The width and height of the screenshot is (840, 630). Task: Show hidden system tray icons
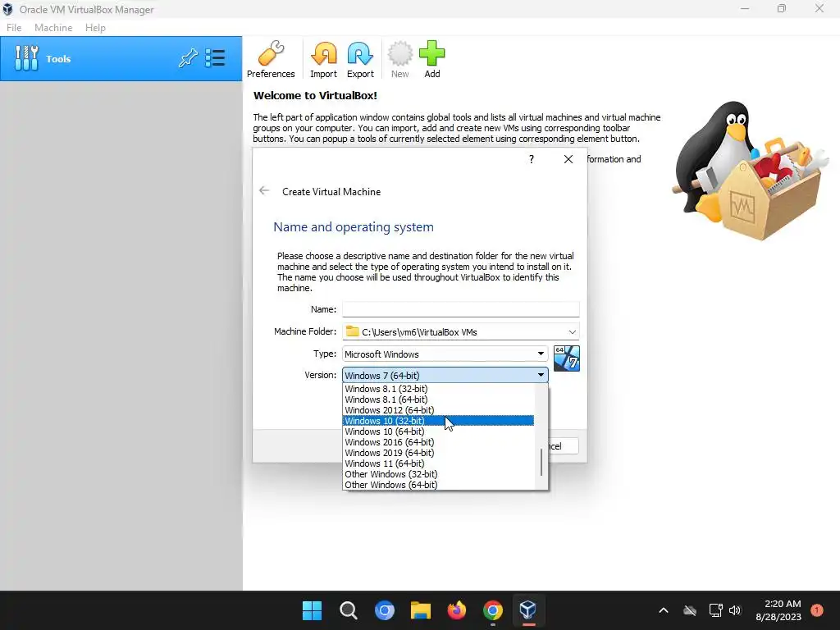coord(663,610)
